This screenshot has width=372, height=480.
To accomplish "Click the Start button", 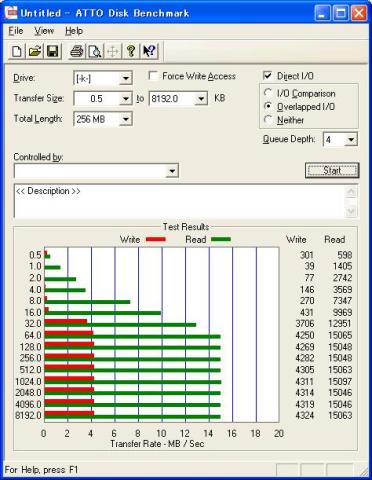I will pyautogui.click(x=332, y=170).
